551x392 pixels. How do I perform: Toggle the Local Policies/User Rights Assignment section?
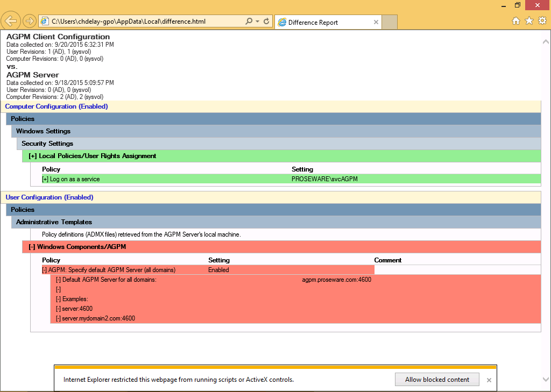(x=92, y=156)
